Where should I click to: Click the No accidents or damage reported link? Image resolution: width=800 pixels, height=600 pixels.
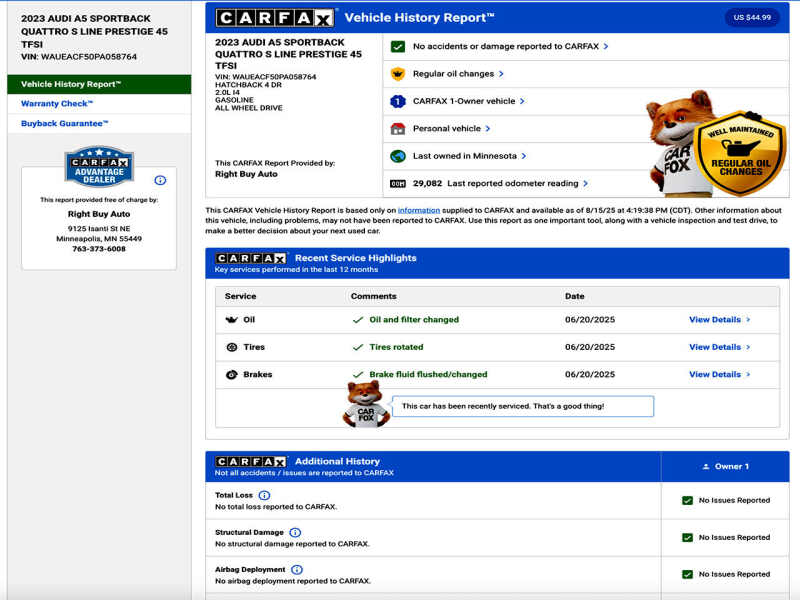pyautogui.click(x=506, y=46)
